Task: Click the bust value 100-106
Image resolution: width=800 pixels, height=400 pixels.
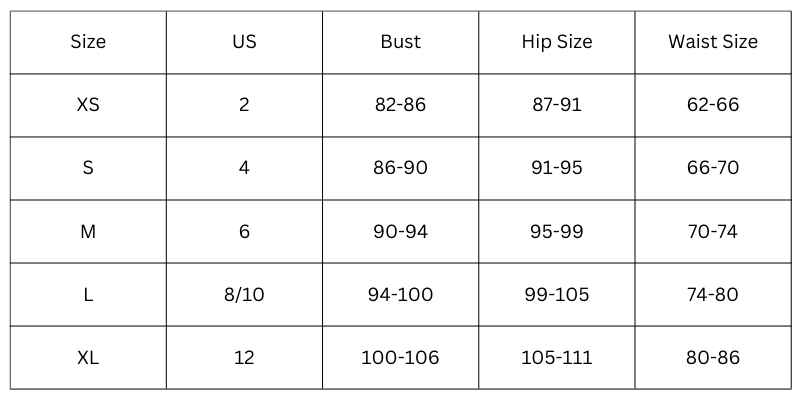Action: coord(400,357)
